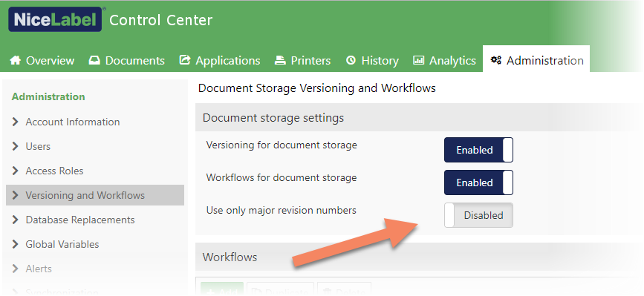The height and width of the screenshot is (296, 644).
Task: Select Versioning and Workflows sidebar item
Action: [95, 195]
